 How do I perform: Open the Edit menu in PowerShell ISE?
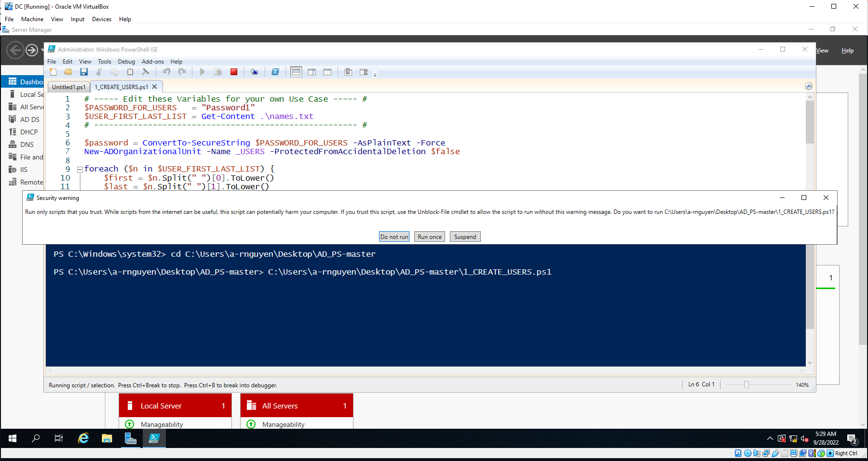pos(68,62)
